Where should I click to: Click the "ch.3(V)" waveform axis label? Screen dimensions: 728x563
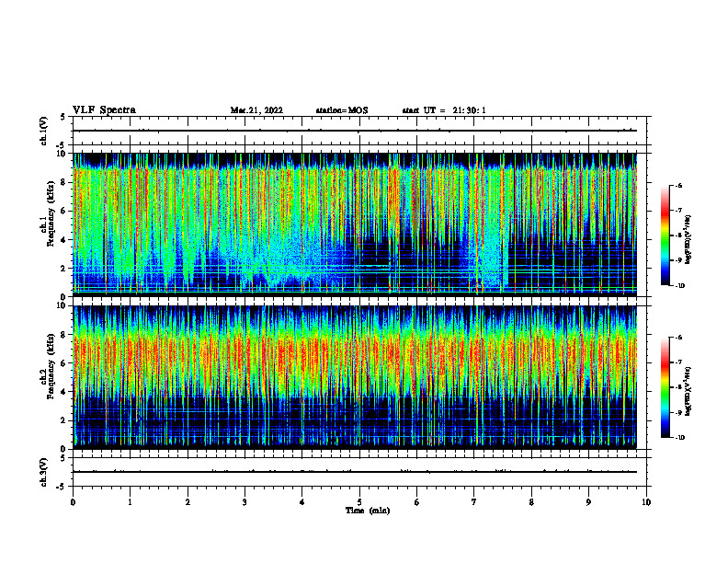click(44, 472)
